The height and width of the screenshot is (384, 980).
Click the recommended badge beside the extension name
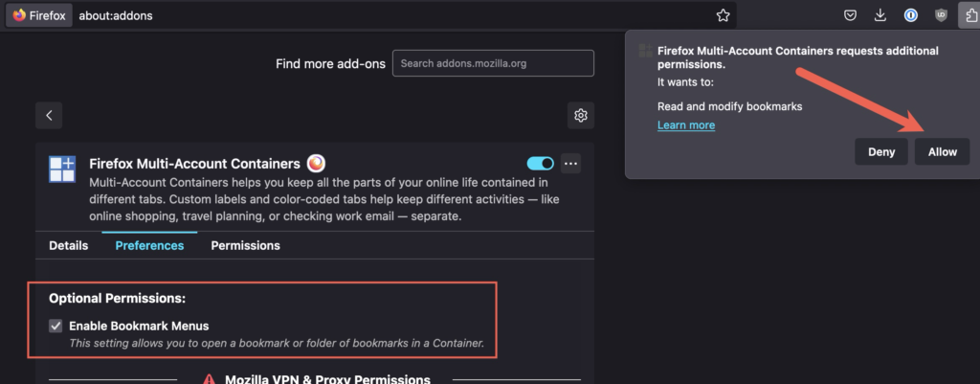click(x=316, y=163)
